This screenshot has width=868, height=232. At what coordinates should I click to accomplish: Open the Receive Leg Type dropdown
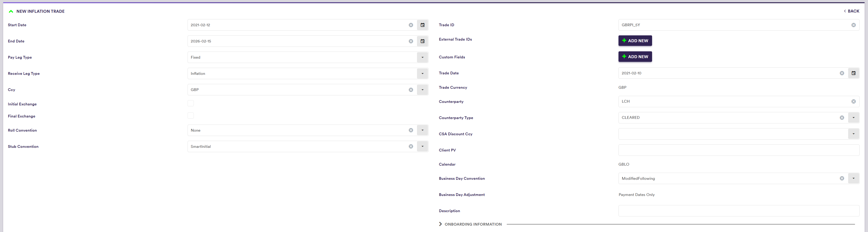click(422, 74)
